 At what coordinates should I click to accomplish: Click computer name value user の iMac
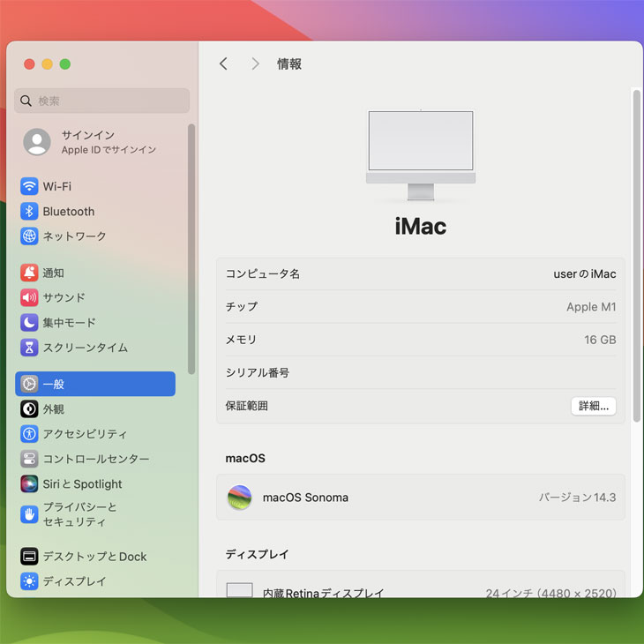(x=584, y=274)
